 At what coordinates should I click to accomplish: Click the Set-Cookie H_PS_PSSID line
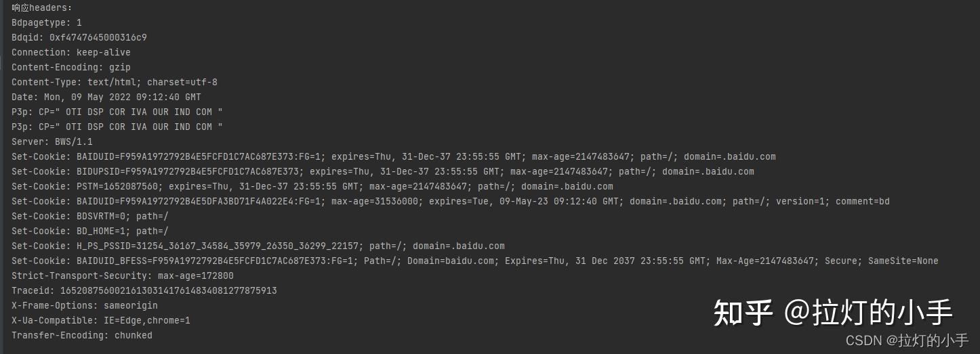[258, 246]
